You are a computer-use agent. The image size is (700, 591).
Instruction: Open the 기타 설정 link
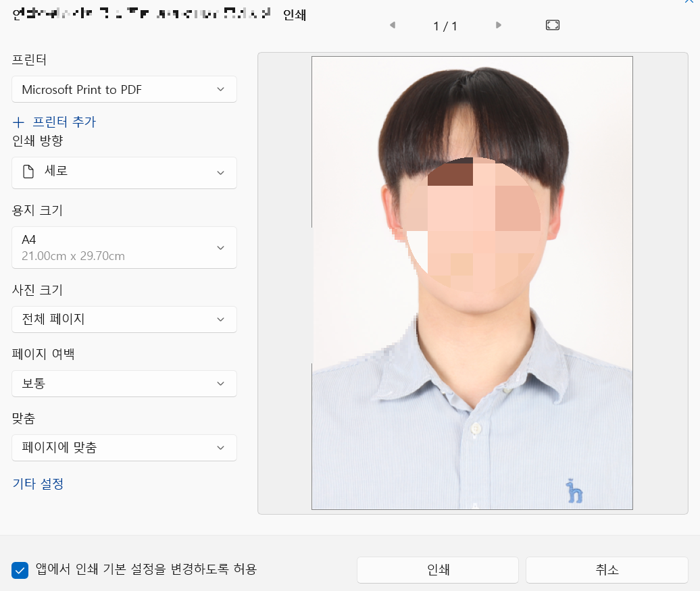point(38,484)
